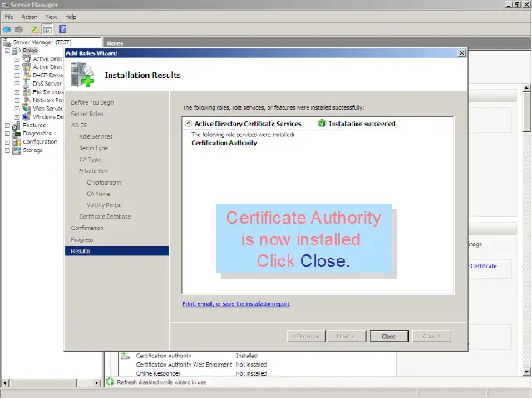Click right arrow of tree horizontal scrollbar
The height and width of the screenshot is (399, 532).
pyautogui.click(x=96, y=382)
